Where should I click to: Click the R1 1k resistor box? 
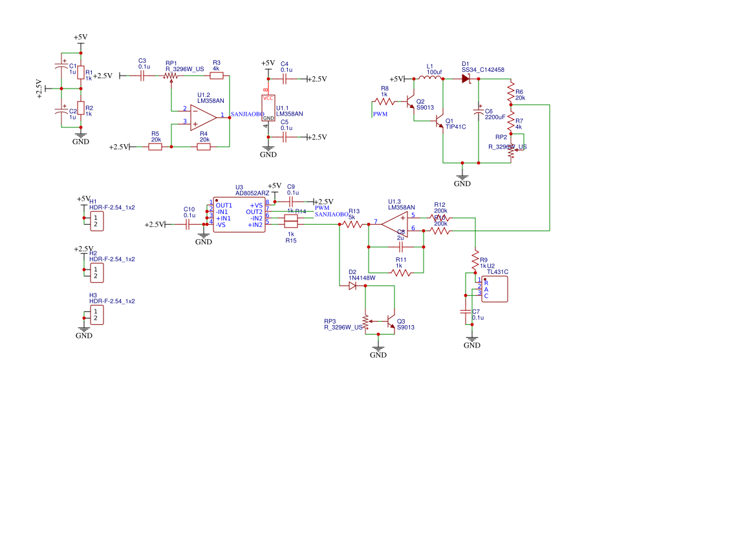(81, 72)
